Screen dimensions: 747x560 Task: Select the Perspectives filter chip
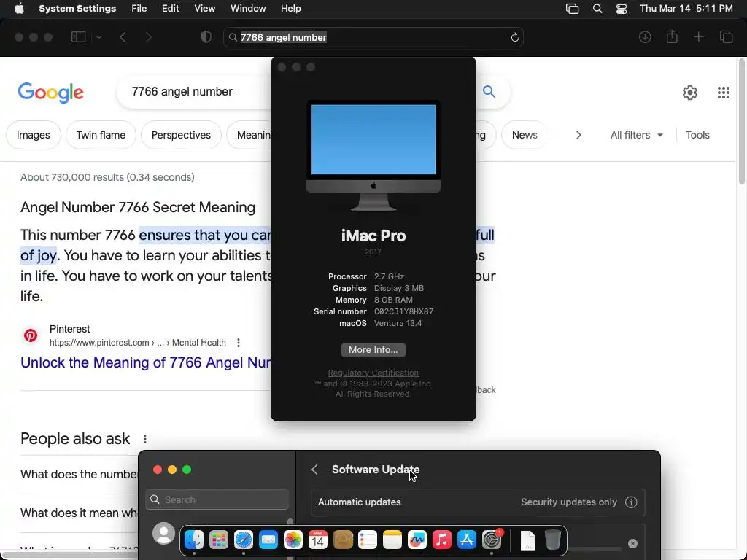(x=181, y=135)
